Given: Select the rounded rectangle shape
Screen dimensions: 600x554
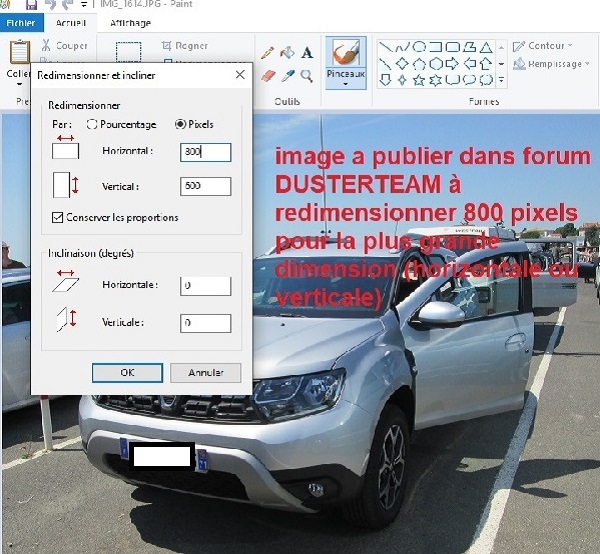Looking at the screenshot, I should [x=453, y=47].
